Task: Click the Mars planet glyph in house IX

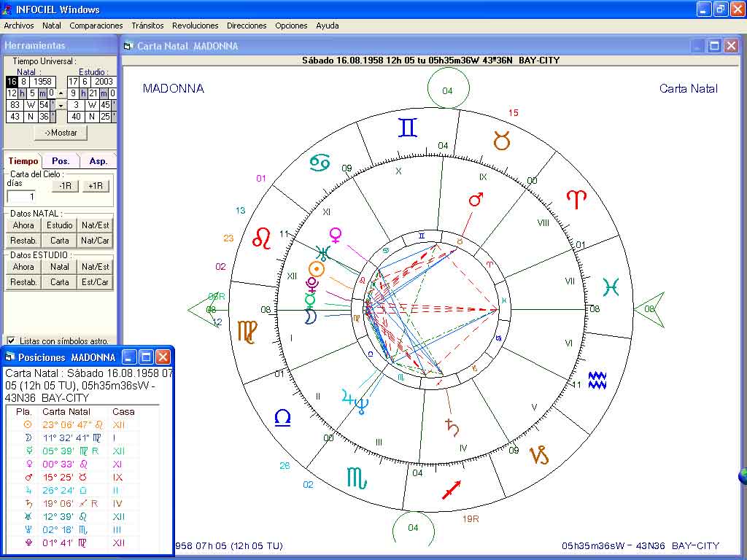Action: coord(476,199)
